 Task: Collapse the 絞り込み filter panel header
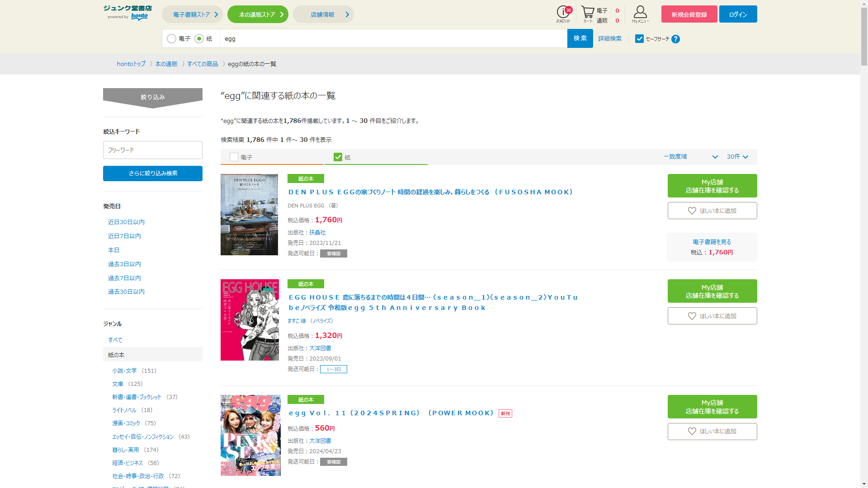153,97
